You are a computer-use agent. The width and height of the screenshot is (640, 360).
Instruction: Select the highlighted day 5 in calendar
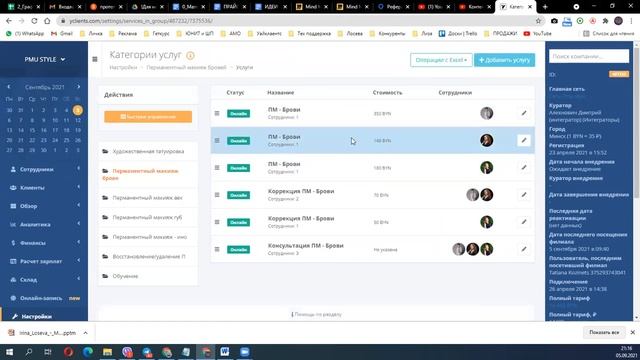click(x=78, y=110)
